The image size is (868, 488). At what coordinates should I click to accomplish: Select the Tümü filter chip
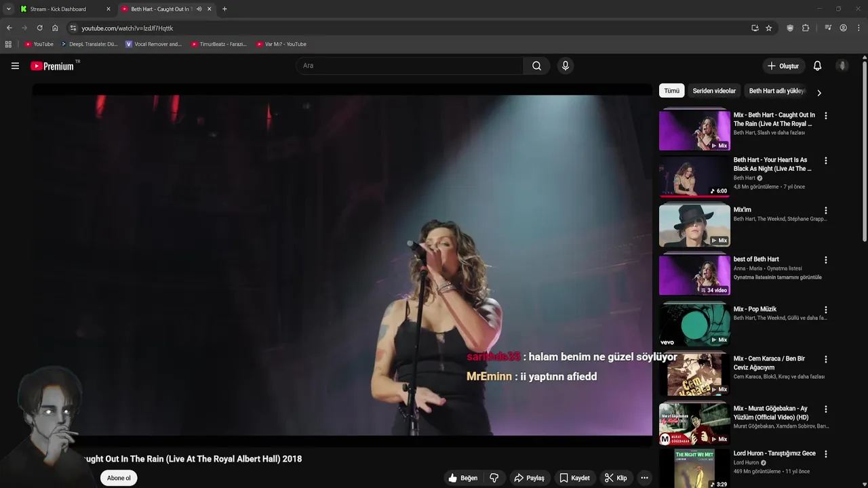click(671, 91)
